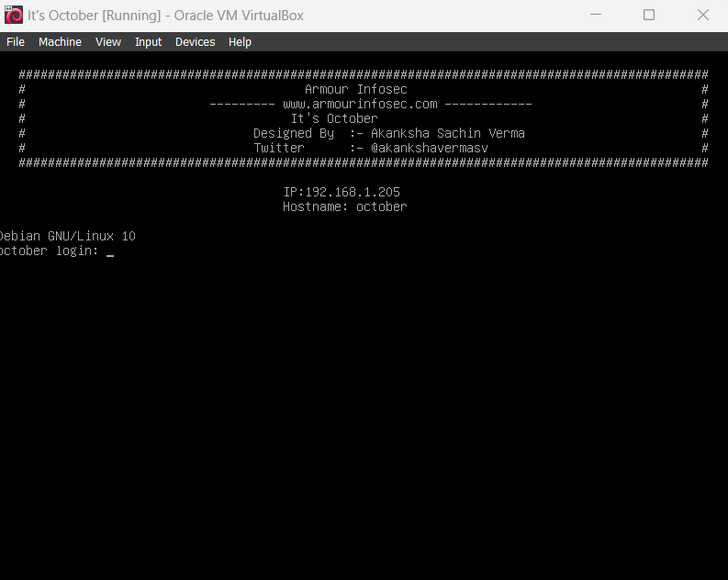Open the Devices menu
728x580 pixels.
[195, 42]
